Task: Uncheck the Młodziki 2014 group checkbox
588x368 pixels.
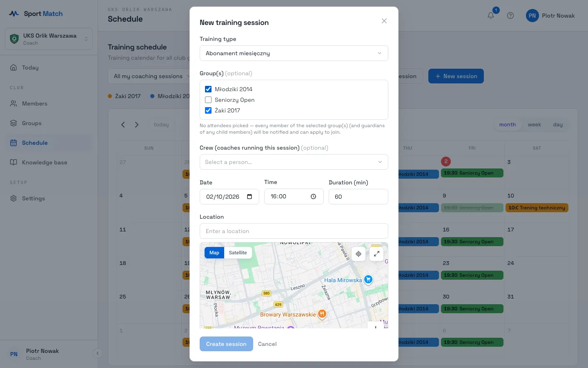Action: coord(208,89)
